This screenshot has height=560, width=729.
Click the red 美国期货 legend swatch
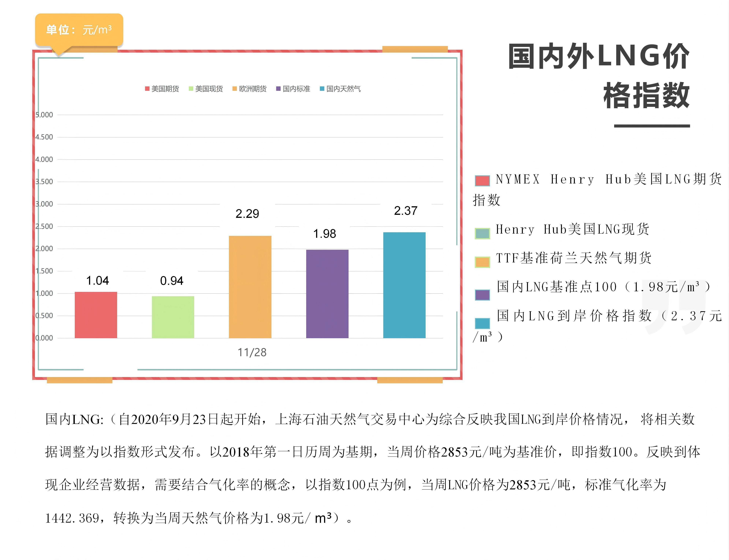[147, 89]
